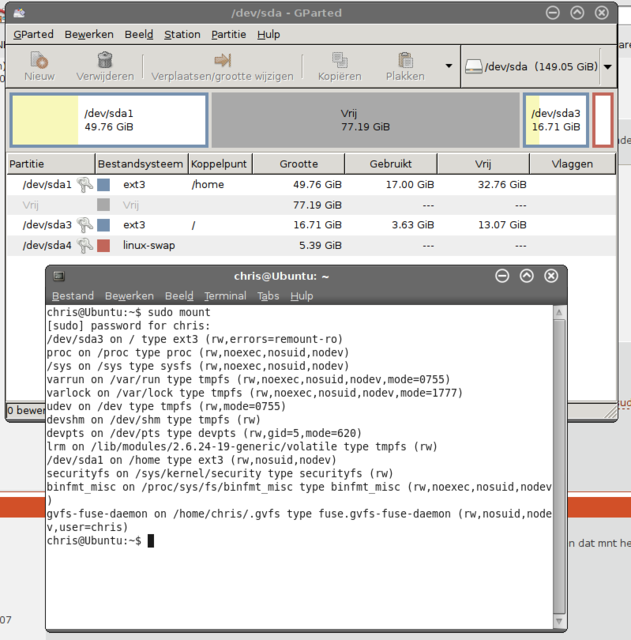Click the Nieuw (new partition) toolbar icon
The image size is (631, 640).
[39, 60]
